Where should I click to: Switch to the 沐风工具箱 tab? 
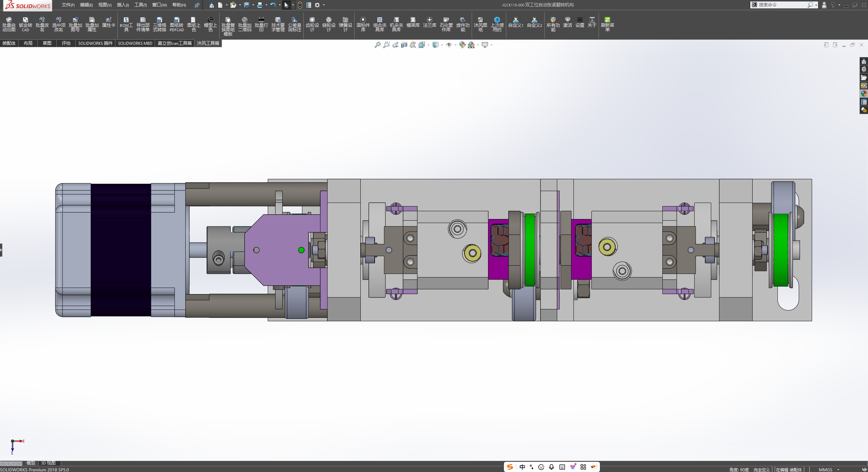point(208,43)
